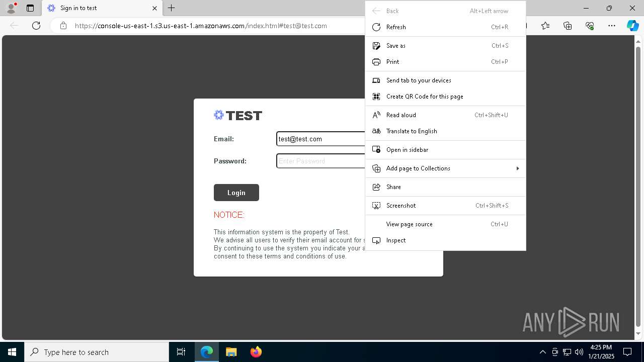Click the Enter Password field

321,161
